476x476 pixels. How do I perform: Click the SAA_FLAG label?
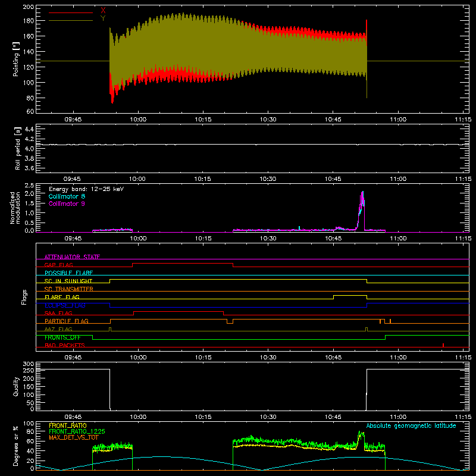(58, 313)
